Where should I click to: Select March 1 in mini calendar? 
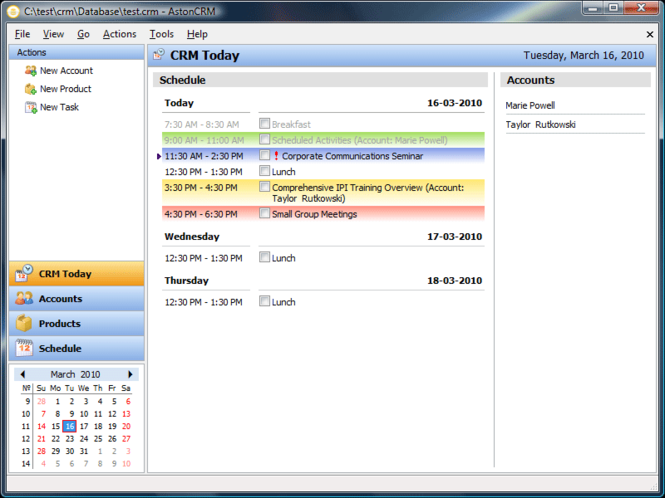[57, 402]
